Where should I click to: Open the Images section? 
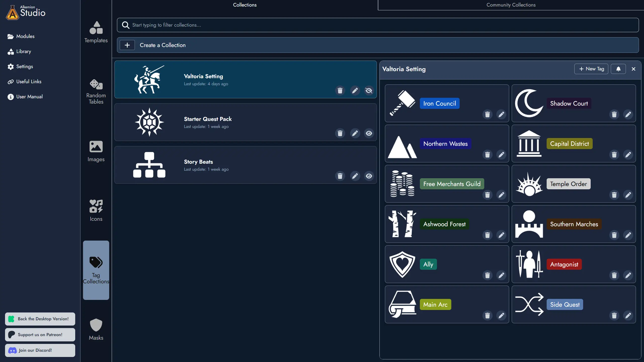96,151
